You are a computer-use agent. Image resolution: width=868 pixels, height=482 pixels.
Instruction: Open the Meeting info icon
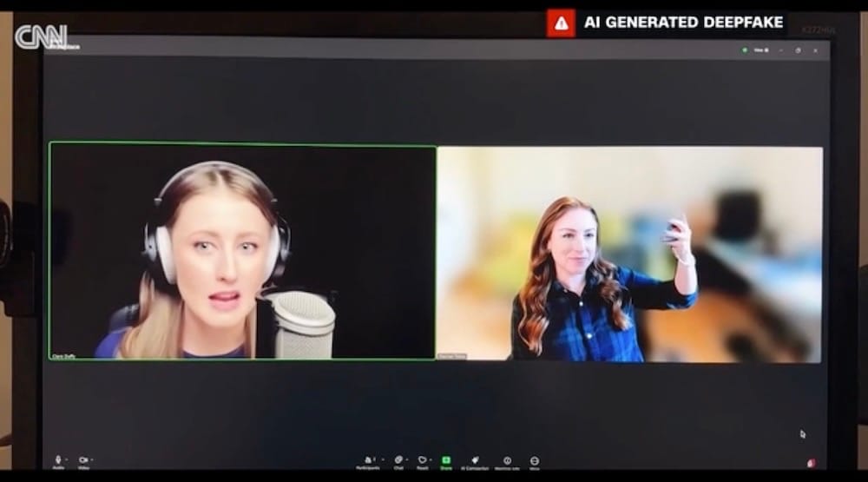pyautogui.click(x=507, y=460)
